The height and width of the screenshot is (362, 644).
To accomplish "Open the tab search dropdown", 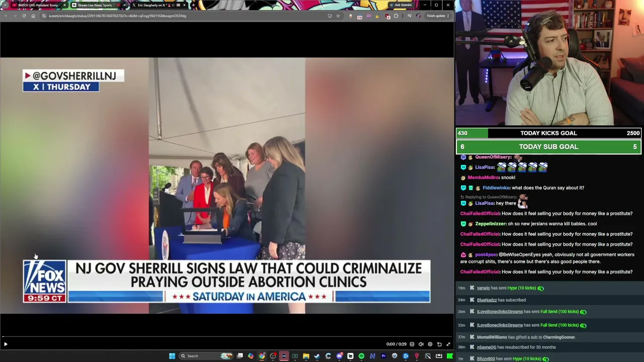I will [x=5, y=5].
